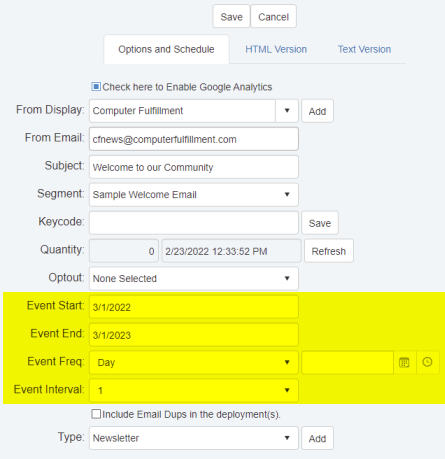Select the Options and Schedule tab
Viewport: 445px width, 459px height.
[x=166, y=49]
